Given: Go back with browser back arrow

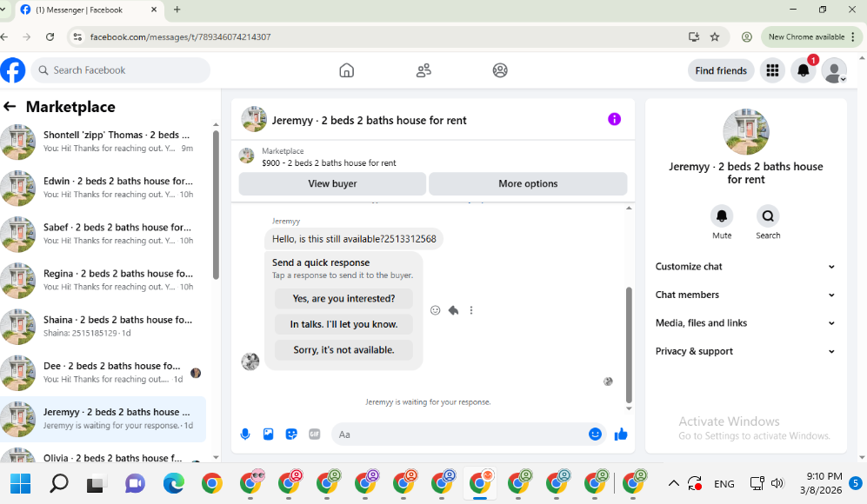Looking at the screenshot, I should (4, 37).
